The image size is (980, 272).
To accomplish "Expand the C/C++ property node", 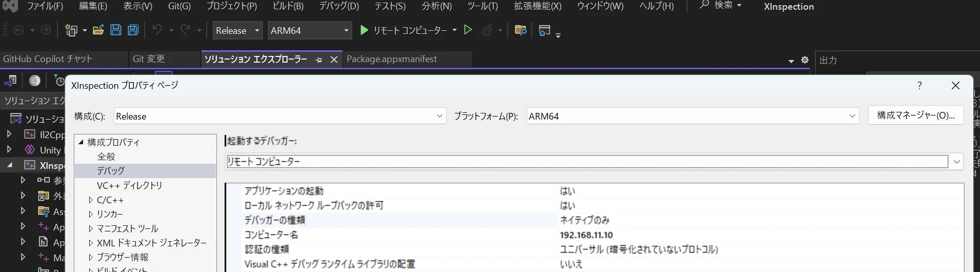I will pyautogui.click(x=91, y=200).
